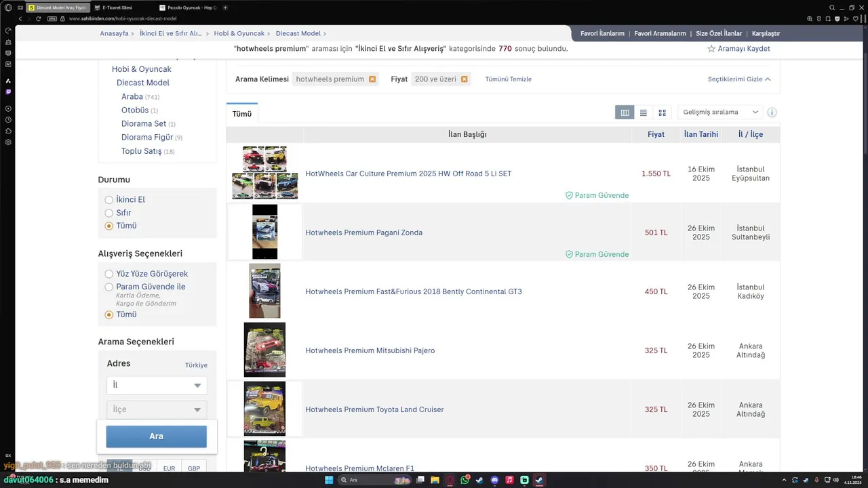Select the 'Tümü' results tab
This screenshot has height=488, width=868.
pos(242,114)
